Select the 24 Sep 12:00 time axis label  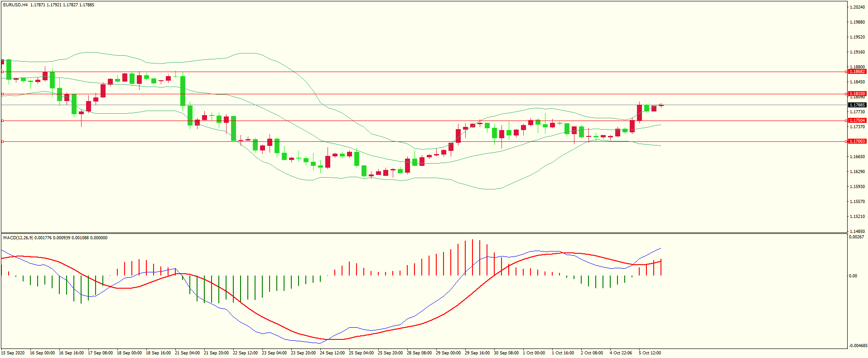(332, 353)
